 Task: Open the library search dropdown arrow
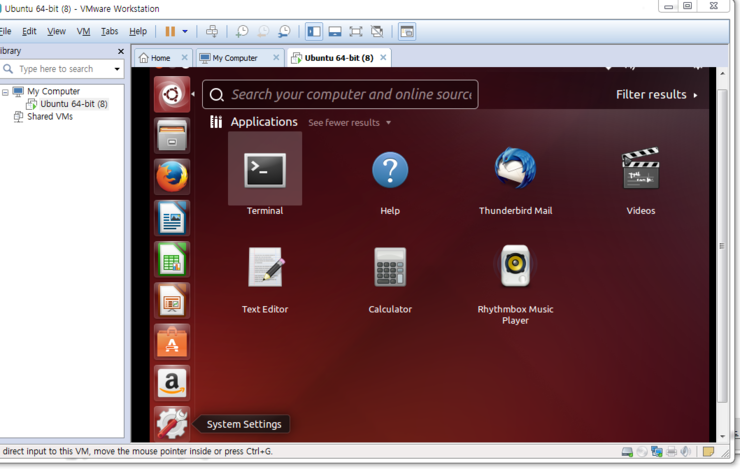click(117, 69)
